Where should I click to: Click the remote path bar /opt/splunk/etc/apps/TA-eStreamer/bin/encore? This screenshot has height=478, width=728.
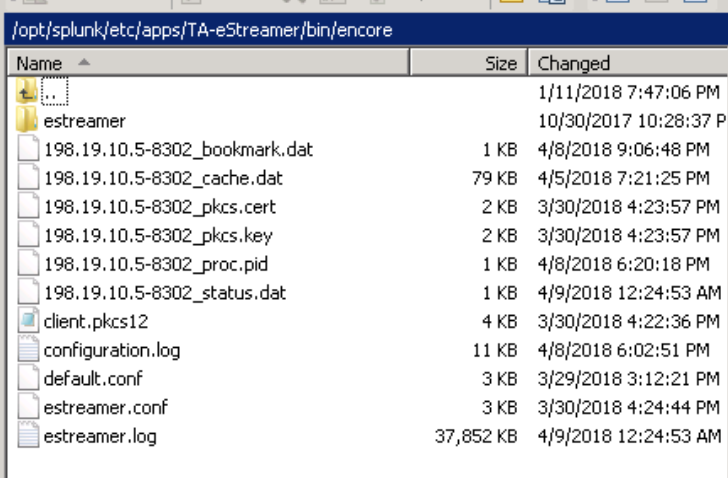201,32
